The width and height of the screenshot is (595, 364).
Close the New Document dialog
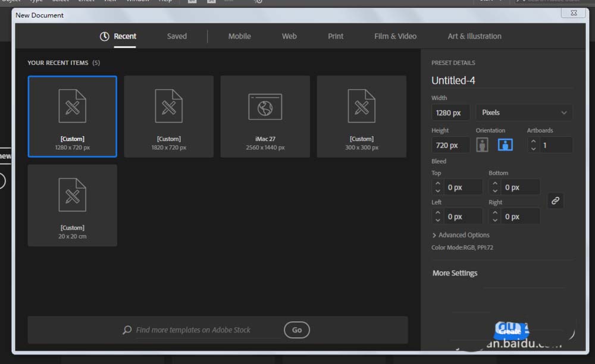(574, 13)
